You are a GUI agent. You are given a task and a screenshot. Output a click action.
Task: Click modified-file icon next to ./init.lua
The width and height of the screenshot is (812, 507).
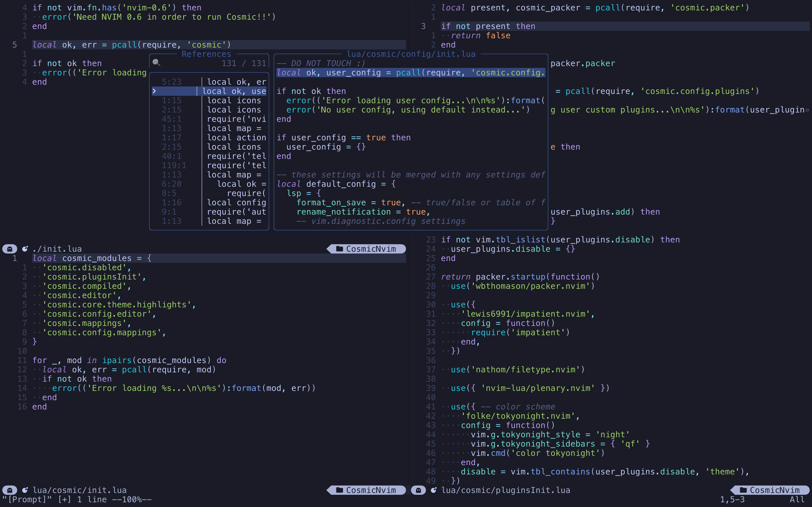point(25,249)
